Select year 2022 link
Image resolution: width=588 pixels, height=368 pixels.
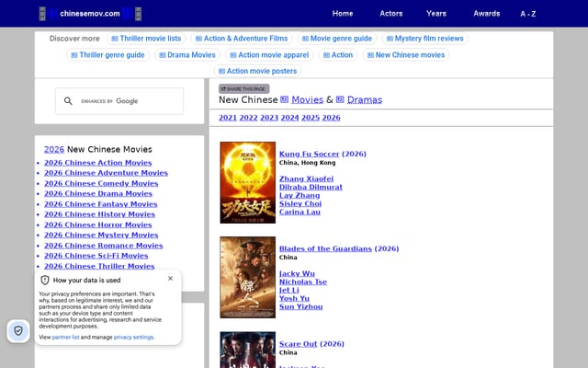248,118
